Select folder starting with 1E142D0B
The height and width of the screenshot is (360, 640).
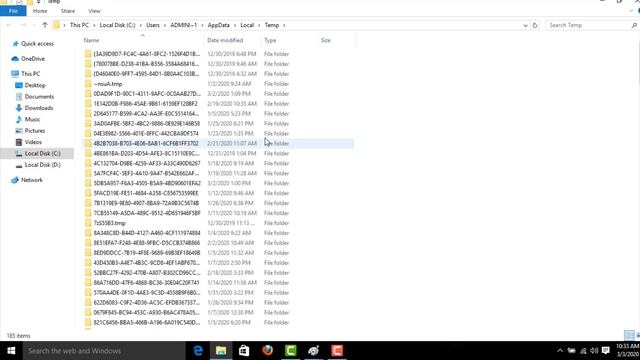coord(145,104)
